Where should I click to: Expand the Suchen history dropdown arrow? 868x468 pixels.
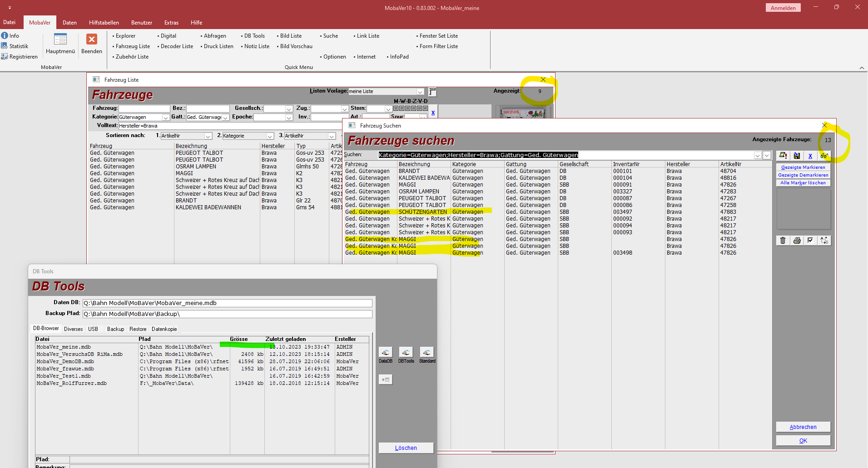[x=758, y=155]
